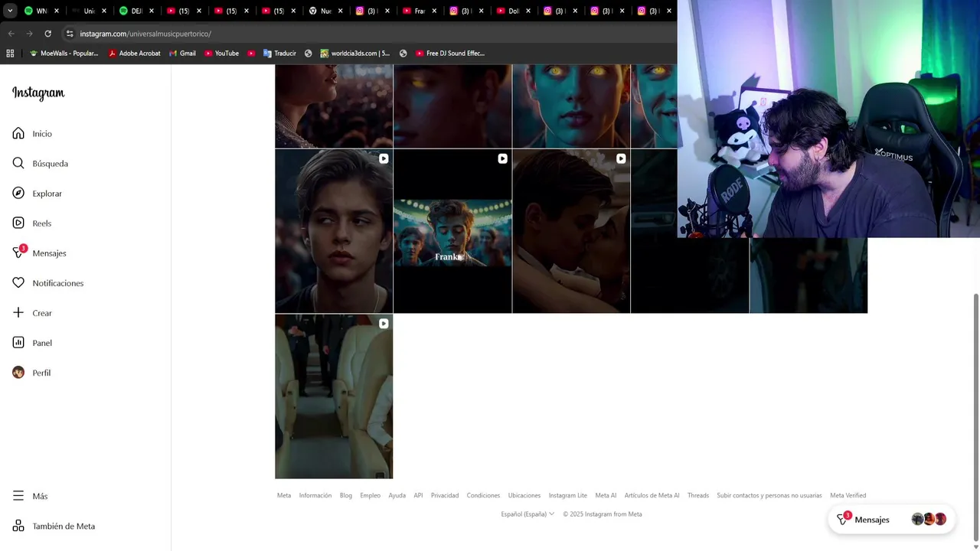Reload the page with refresh icon
980x551 pixels.
[x=47, y=34]
